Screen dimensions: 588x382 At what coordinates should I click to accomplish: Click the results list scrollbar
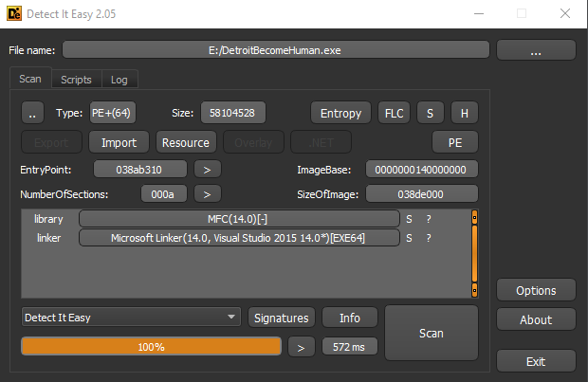(x=474, y=256)
